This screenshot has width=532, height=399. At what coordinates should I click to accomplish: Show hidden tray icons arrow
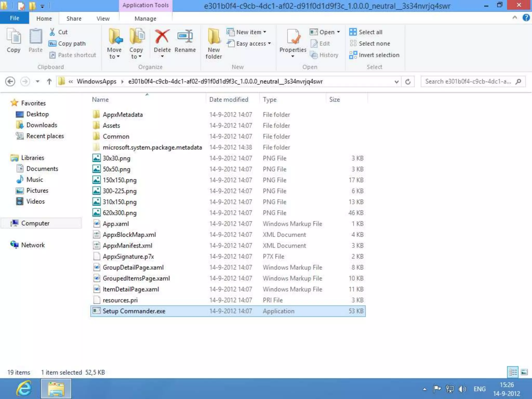(424, 389)
